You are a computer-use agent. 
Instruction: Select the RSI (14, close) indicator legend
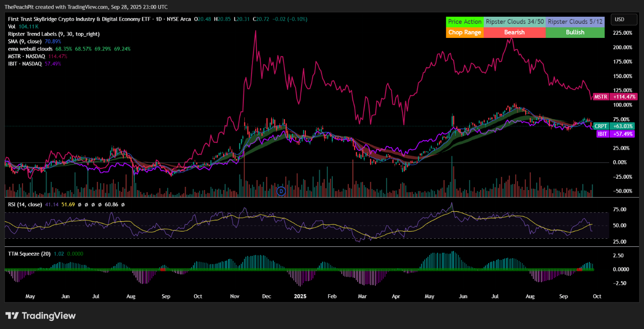click(x=26, y=204)
